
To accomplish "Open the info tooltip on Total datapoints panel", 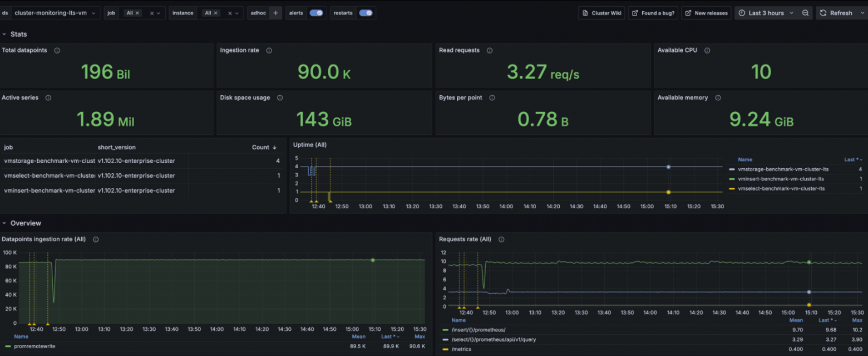I will coord(56,50).
